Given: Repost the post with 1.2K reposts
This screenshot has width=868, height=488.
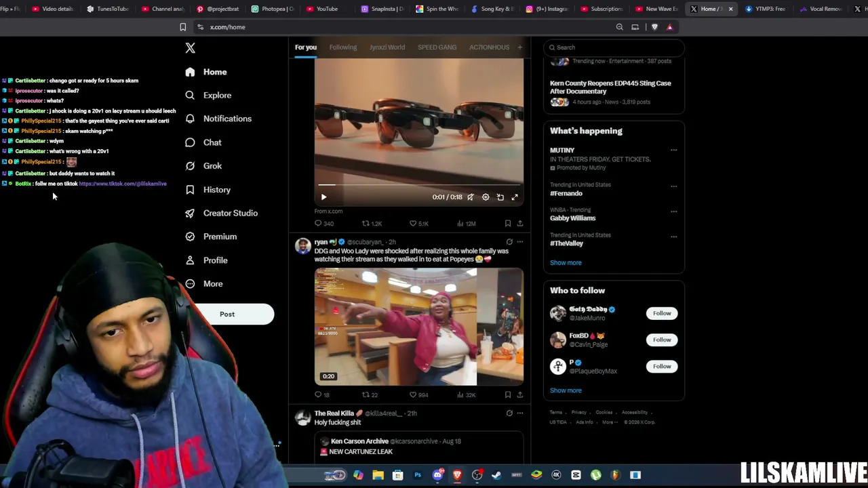Looking at the screenshot, I should tap(372, 223).
